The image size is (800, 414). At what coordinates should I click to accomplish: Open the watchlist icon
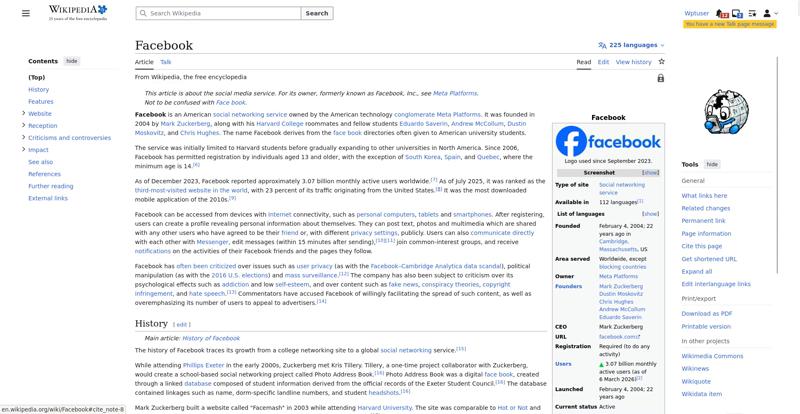(x=751, y=13)
